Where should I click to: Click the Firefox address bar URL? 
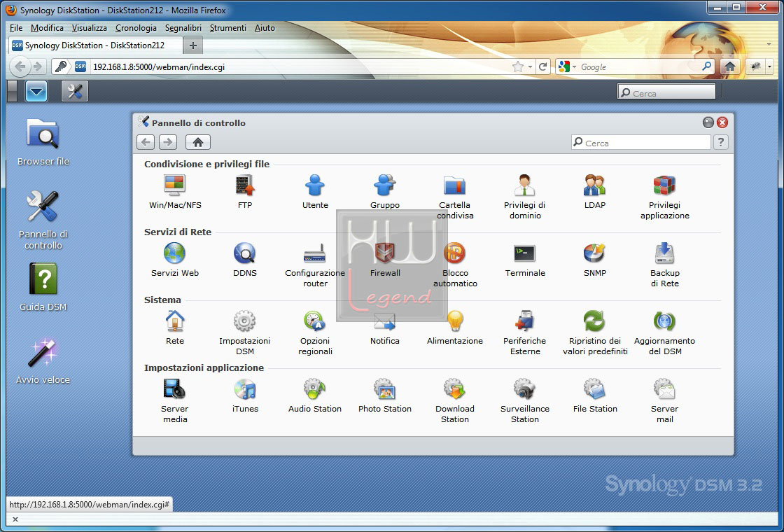(158, 66)
